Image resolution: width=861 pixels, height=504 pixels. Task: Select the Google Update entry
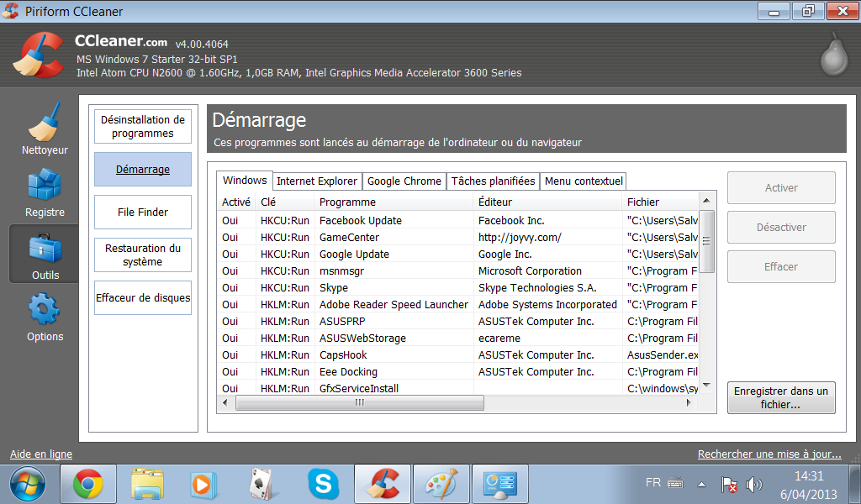pyautogui.click(x=458, y=254)
